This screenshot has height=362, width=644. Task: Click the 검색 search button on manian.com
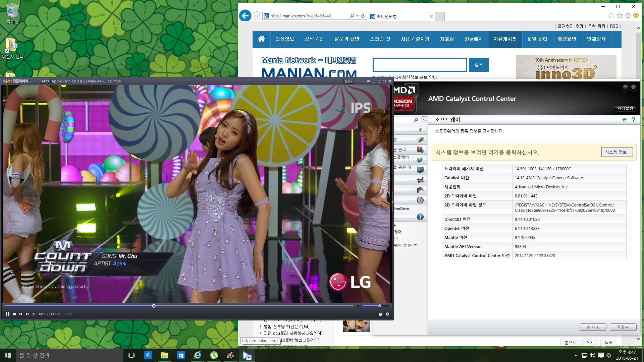pyautogui.click(x=479, y=65)
